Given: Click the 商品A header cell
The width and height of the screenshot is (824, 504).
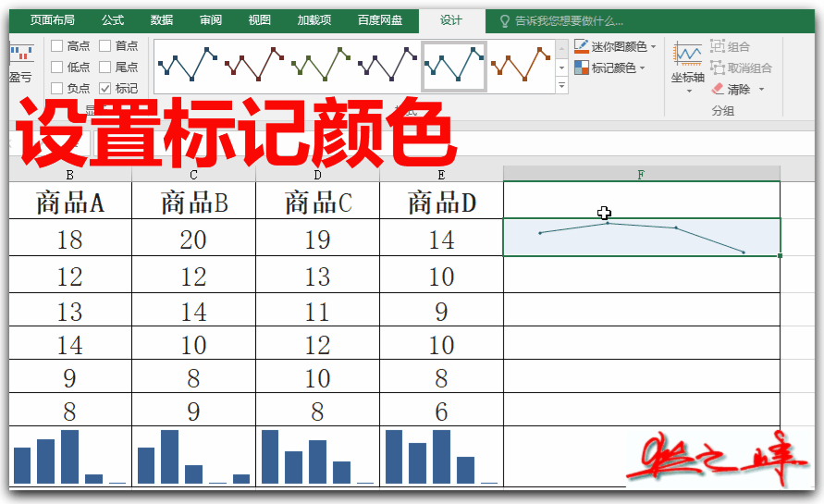Looking at the screenshot, I should click(70, 201).
